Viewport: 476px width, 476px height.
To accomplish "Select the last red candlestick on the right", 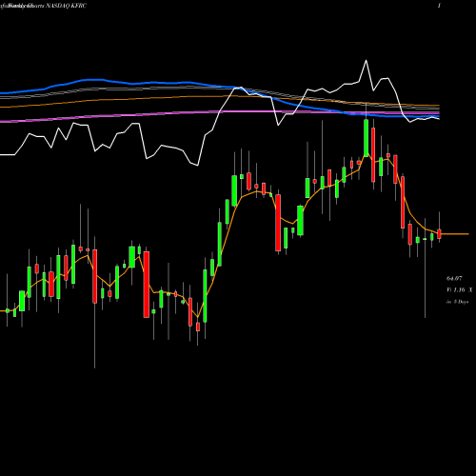I will (439, 234).
